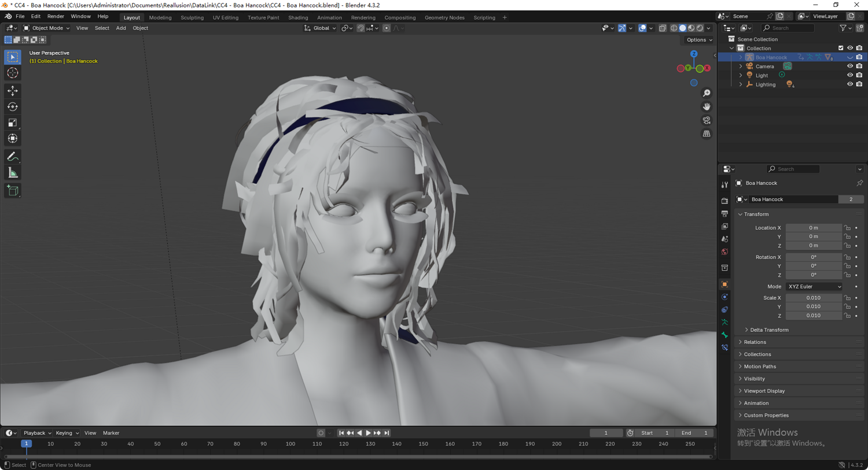Open the viewport Add menu
The height and width of the screenshot is (470, 868).
point(121,28)
